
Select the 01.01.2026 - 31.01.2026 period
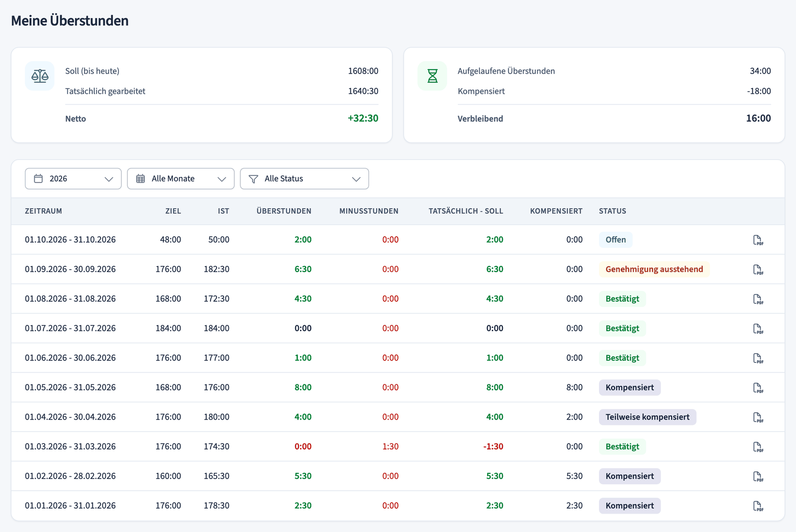[x=70, y=506]
